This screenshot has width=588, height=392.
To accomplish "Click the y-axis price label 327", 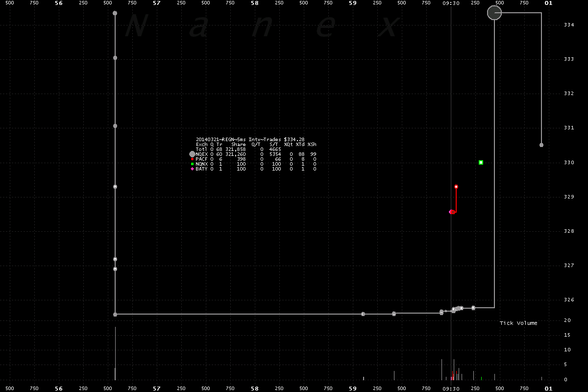I will (568, 266).
